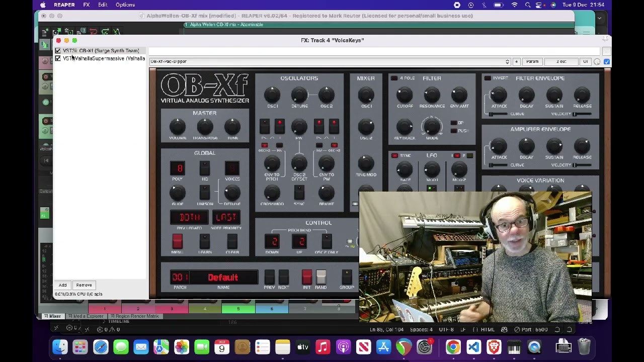
Task: Click the Default patch name display
Action: (224, 278)
